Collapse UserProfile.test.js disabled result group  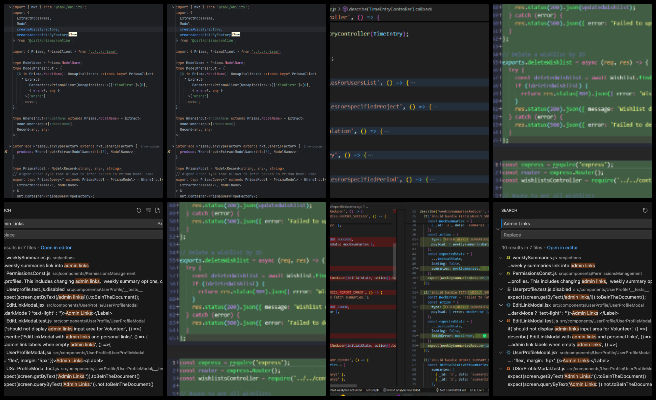pos(501,289)
